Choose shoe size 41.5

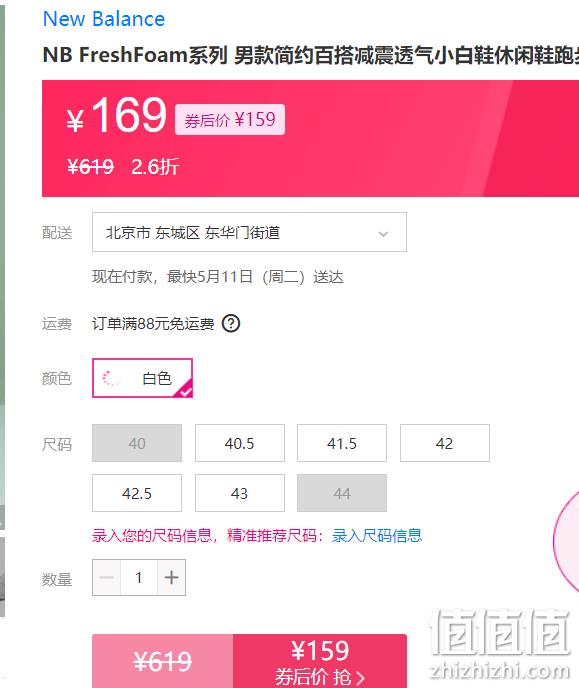coord(342,443)
